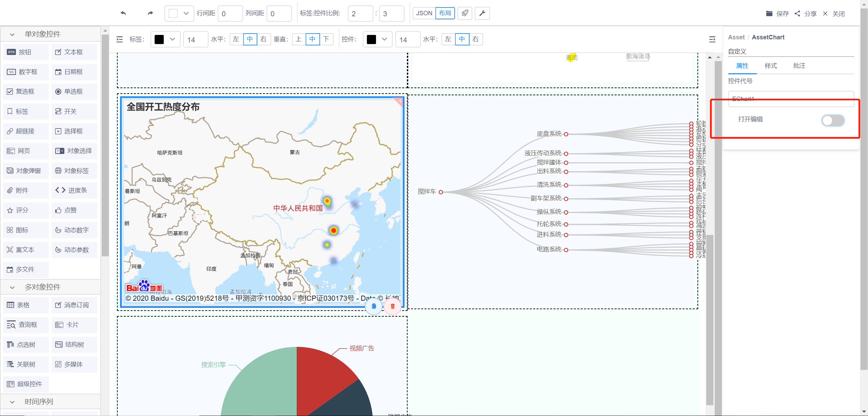Open the label color dropdown arrow

click(172, 39)
